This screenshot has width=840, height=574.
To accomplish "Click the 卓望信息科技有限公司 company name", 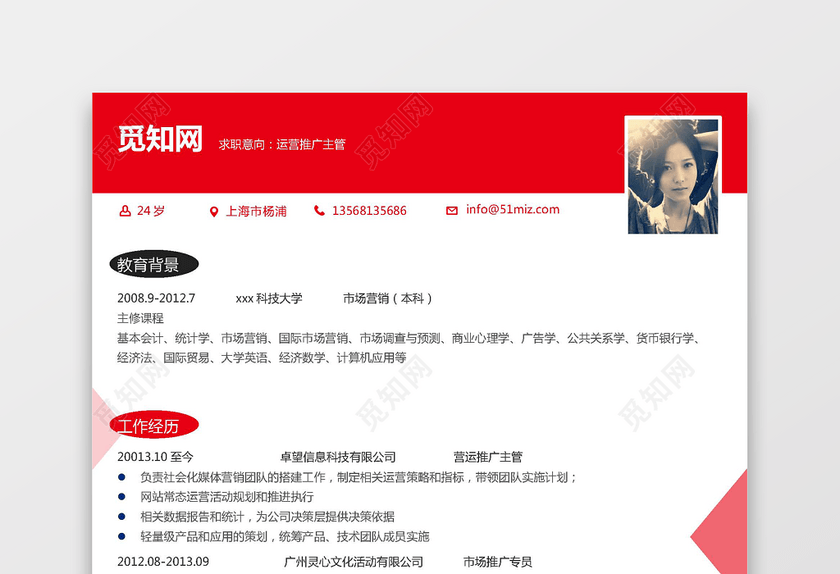I will click(338, 457).
